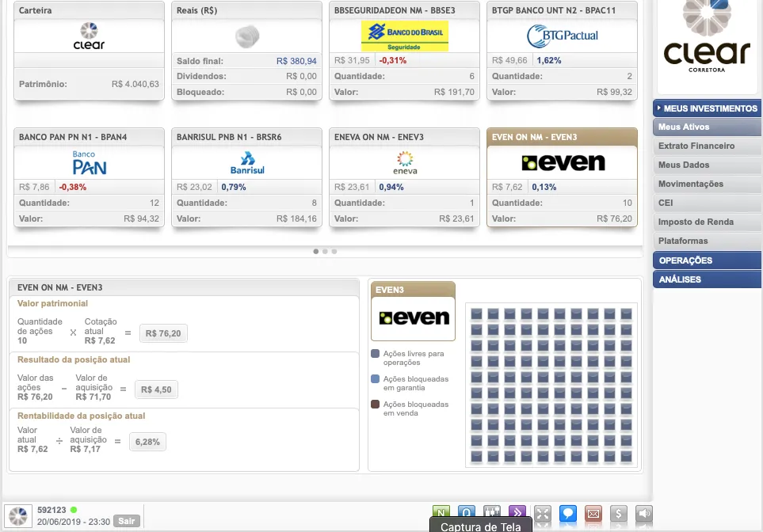
Task: Go to the third carousel page dot
Action: pyautogui.click(x=334, y=251)
